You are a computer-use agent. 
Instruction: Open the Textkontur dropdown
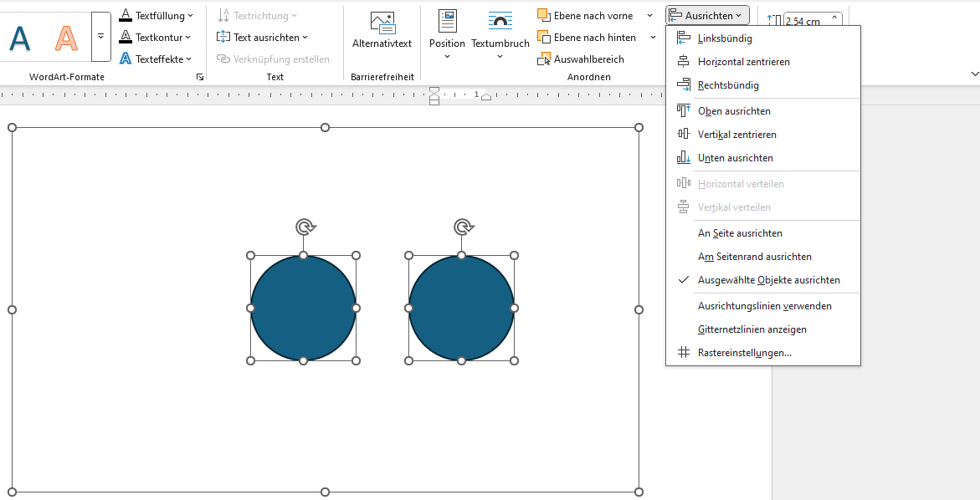coord(155,38)
